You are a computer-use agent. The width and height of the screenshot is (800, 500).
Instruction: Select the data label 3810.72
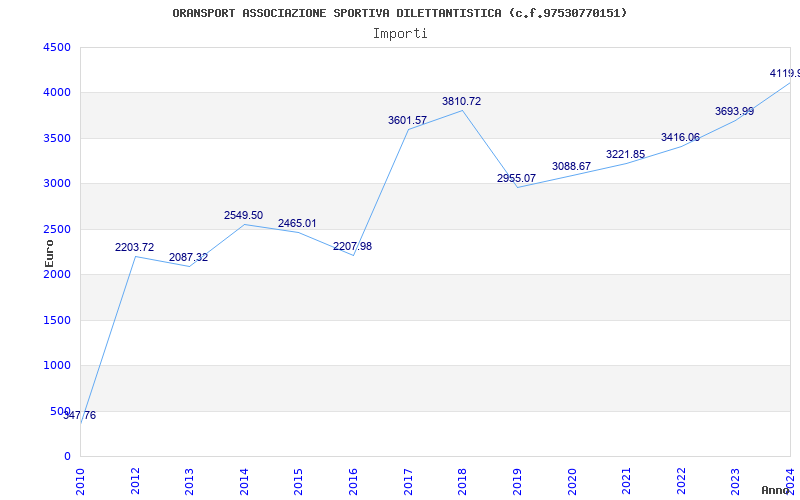pyautogui.click(x=461, y=102)
